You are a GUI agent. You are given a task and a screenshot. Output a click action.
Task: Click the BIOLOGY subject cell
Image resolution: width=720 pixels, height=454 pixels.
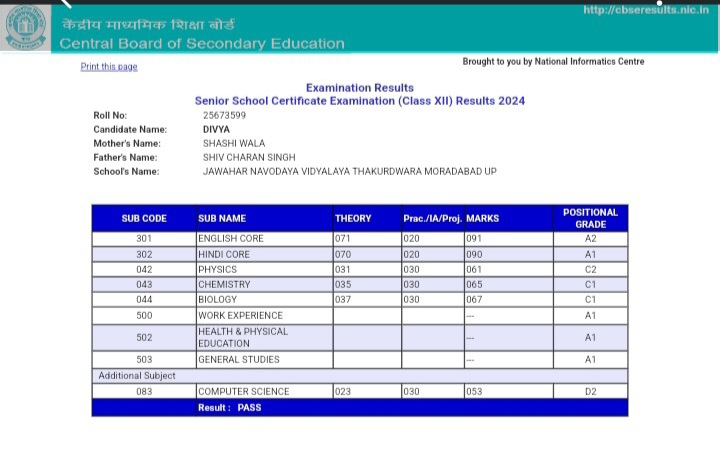point(264,300)
